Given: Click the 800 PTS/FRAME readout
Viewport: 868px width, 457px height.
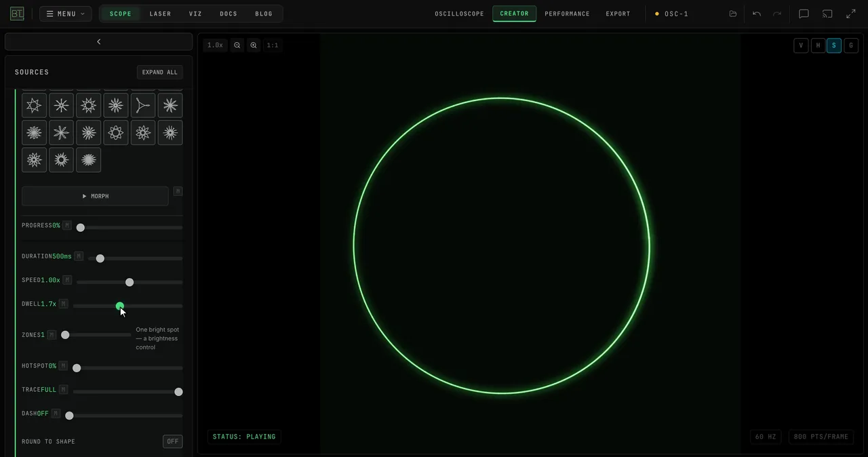Looking at the screenshot, I should pyautogui.click(x=821, y=437).
